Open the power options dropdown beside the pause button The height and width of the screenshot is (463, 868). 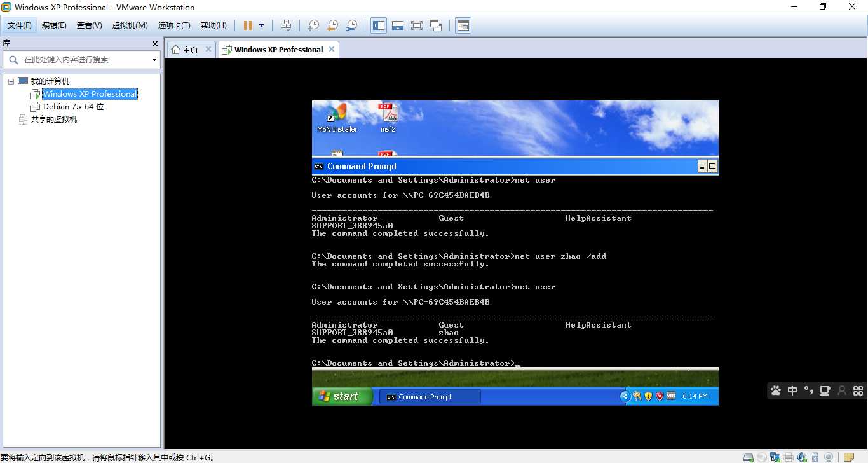coord(261,25)
